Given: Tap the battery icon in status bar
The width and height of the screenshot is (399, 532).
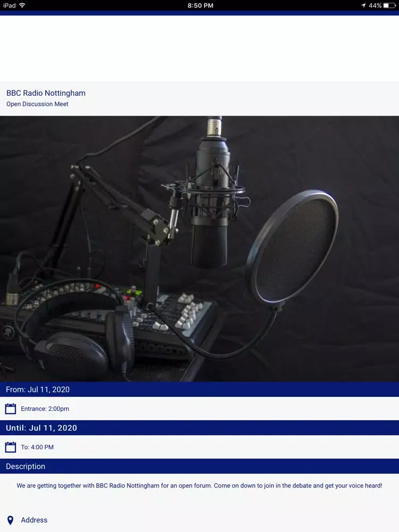Looking at the screenshot, I should click(x=389, y=5).
